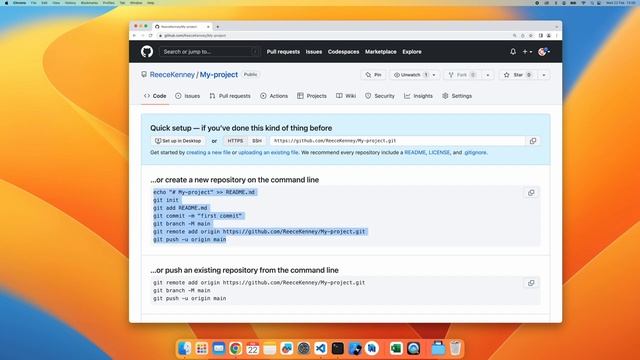Open repository Settings tab

click(457, 96)
